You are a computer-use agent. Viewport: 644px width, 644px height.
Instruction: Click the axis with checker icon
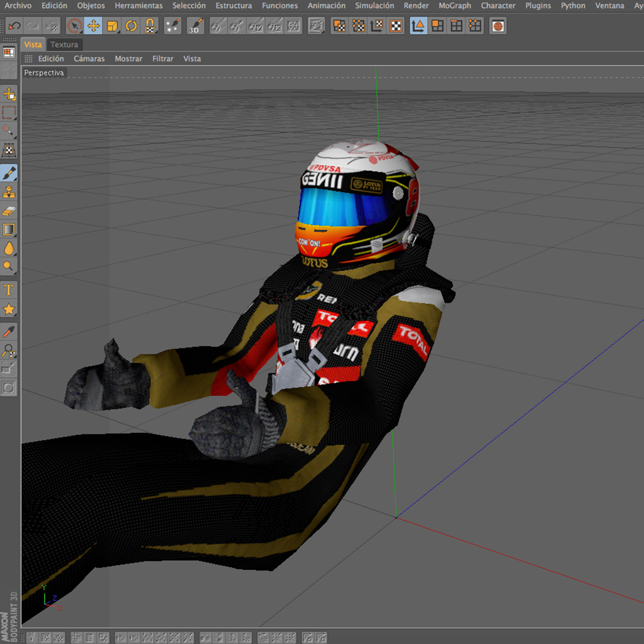377,26
